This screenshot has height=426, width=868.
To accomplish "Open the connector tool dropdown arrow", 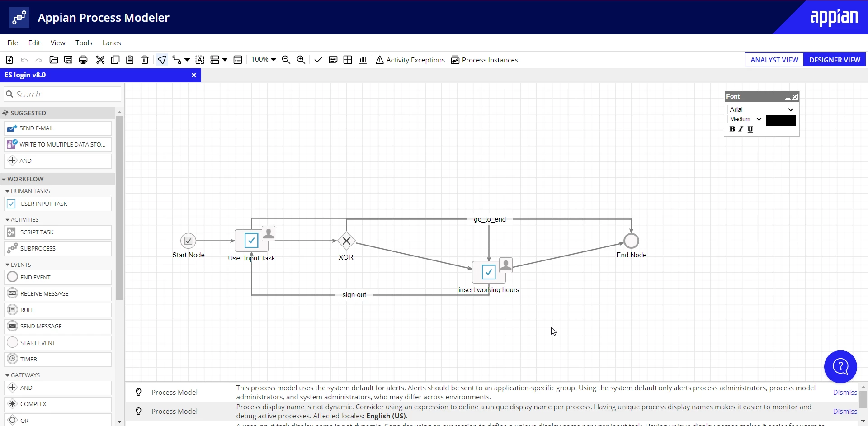I will 187,60.
